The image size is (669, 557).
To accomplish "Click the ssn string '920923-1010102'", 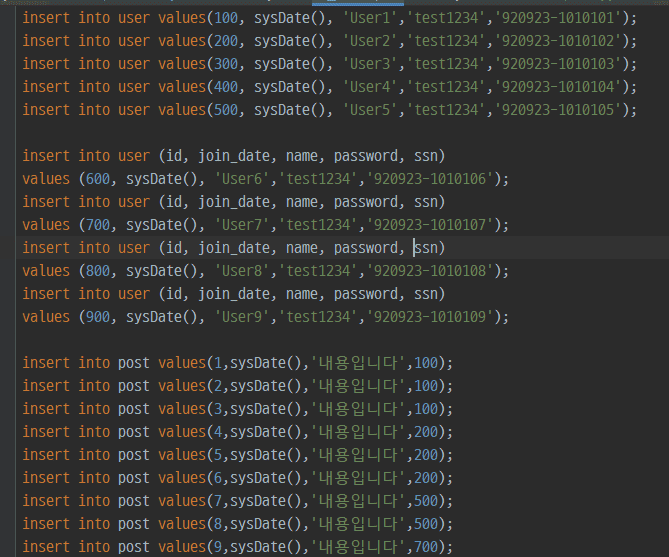I will coord(558,41).
